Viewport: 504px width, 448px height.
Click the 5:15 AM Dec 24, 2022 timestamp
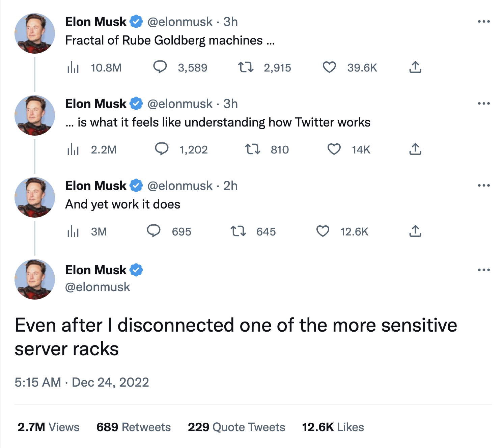[x=82, y=382]
